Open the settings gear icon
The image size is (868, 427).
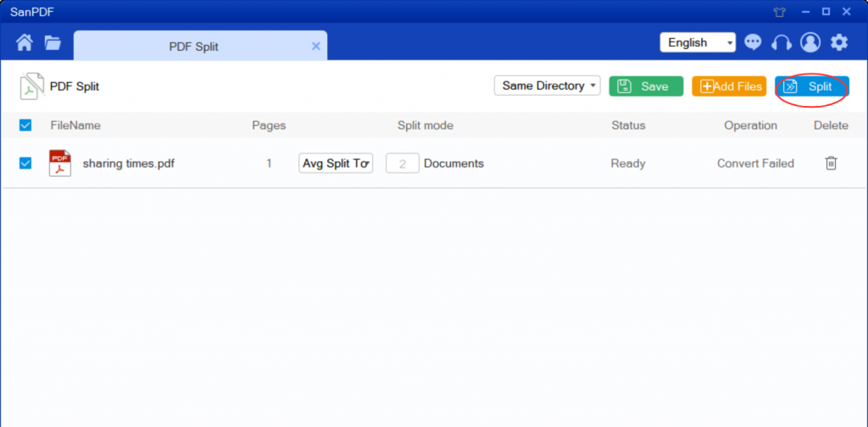click(839, 42)
